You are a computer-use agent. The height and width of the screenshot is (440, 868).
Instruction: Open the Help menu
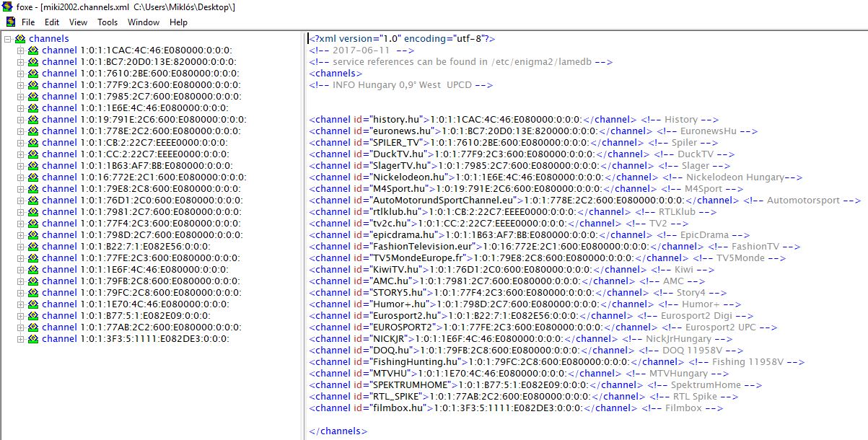[178, 22]
